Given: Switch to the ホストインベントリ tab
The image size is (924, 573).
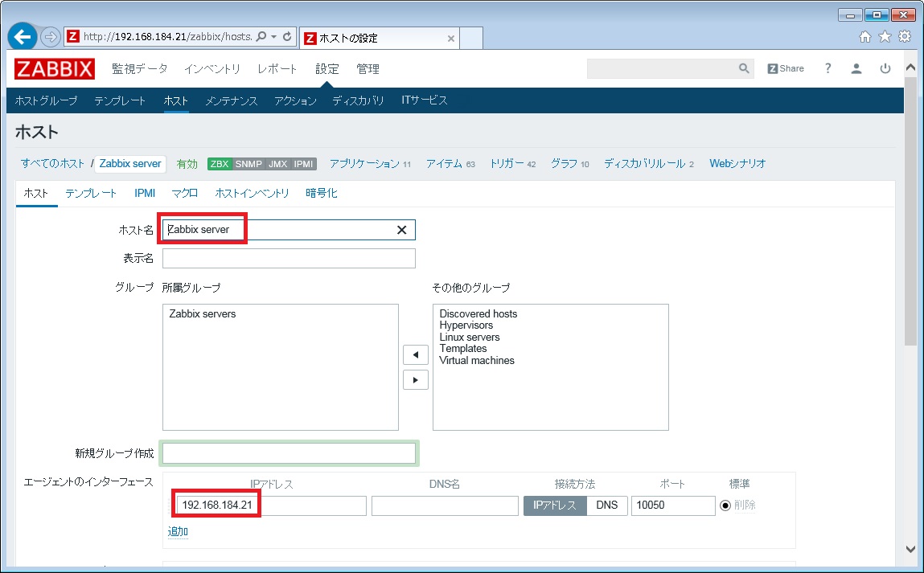Looking at the screenshot, I should 253,193.
